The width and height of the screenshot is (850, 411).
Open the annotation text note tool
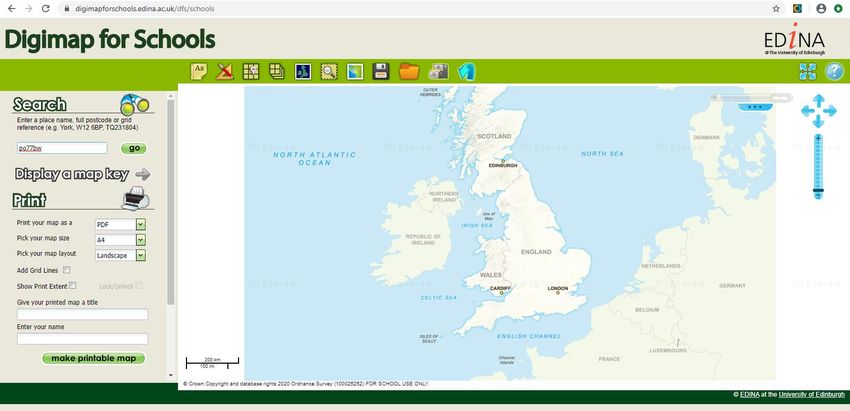point(198,71)
